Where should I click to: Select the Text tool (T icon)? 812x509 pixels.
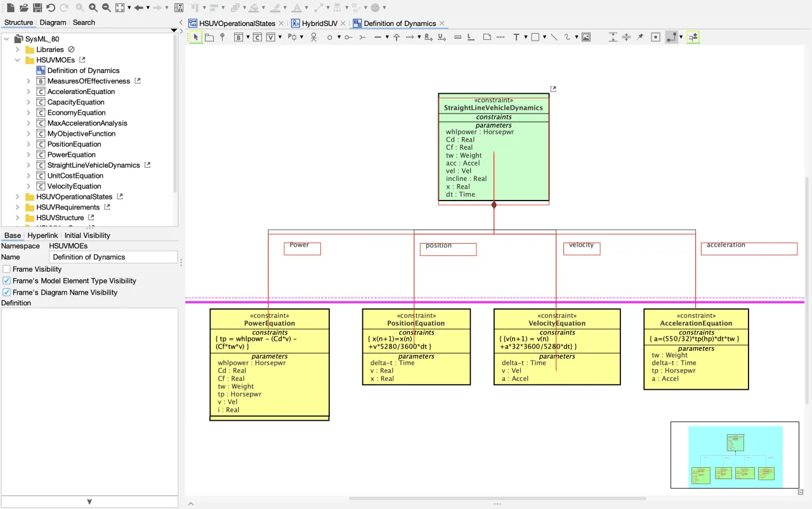tap(516, 37)
